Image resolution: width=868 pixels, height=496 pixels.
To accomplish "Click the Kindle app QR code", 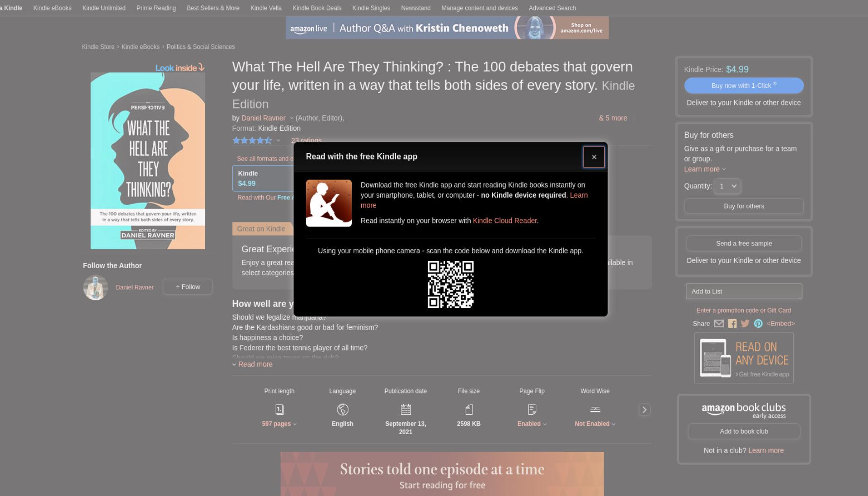I will coord(450,284).
